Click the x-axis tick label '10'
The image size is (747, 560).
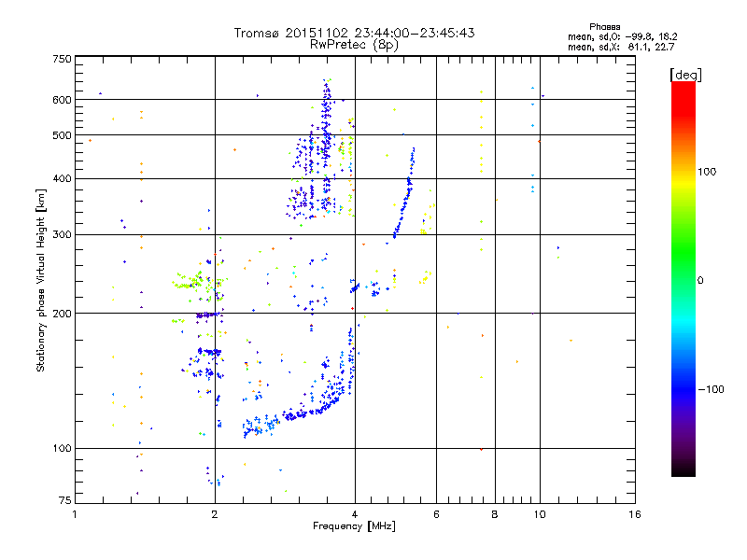[540, 514]
